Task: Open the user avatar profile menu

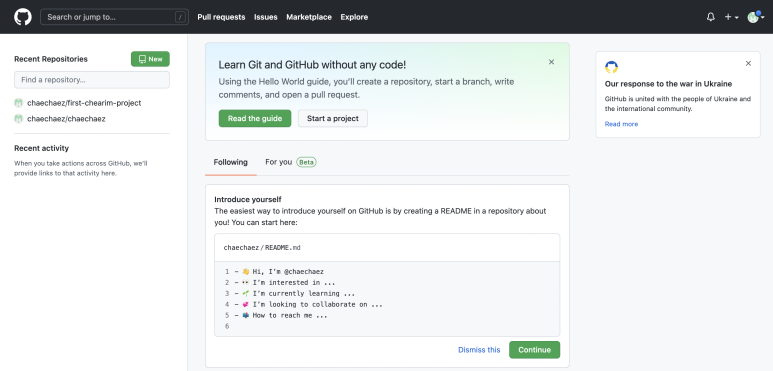Action: click(756, 17)
